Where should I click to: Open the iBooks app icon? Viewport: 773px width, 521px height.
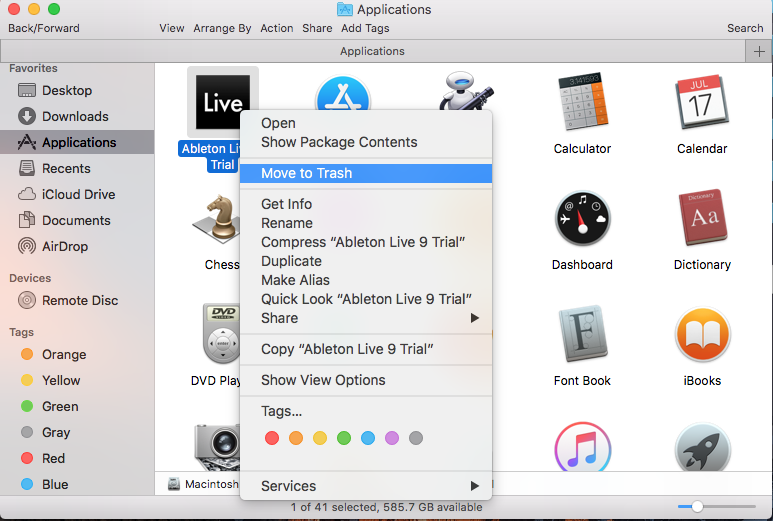701,336
